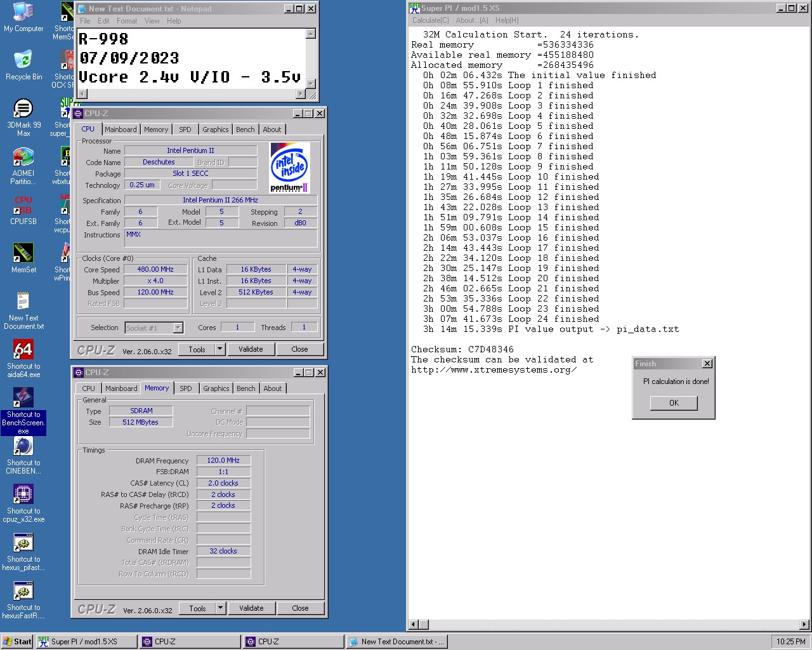Launch the 3DMark 99 Max shortcut
Screen dimensions: 812x650
[x=23, y=118]
